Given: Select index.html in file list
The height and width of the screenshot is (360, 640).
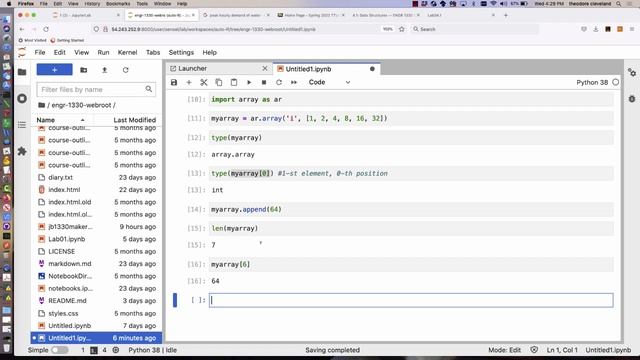Looking at the screenshot, I should tap(96, 190).
